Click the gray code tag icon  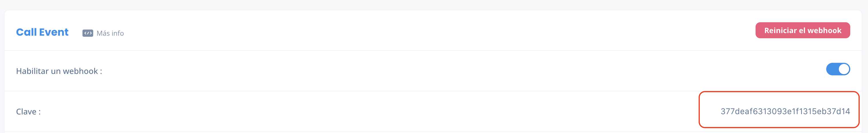coord(88,33)
